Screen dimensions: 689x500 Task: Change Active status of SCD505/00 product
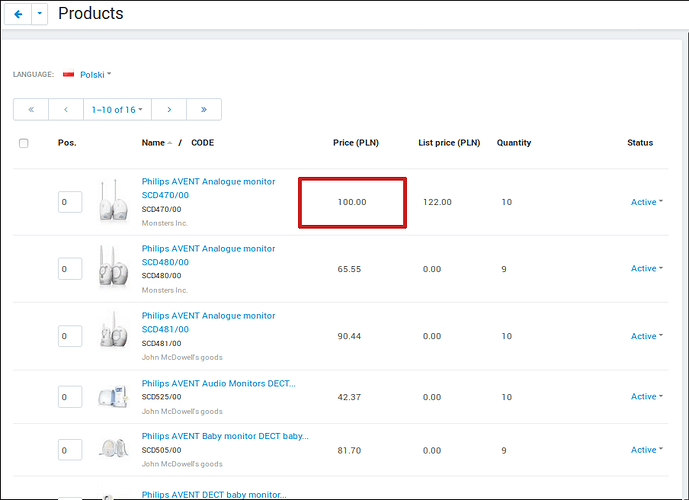pyautogui.click(x=646, y=450)
